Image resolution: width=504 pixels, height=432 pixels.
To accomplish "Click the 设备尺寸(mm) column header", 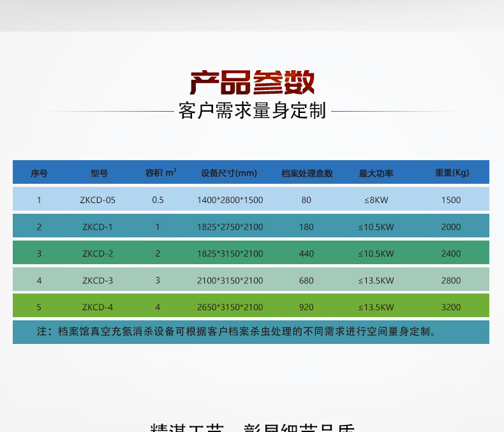I will [x=229, y=173].
